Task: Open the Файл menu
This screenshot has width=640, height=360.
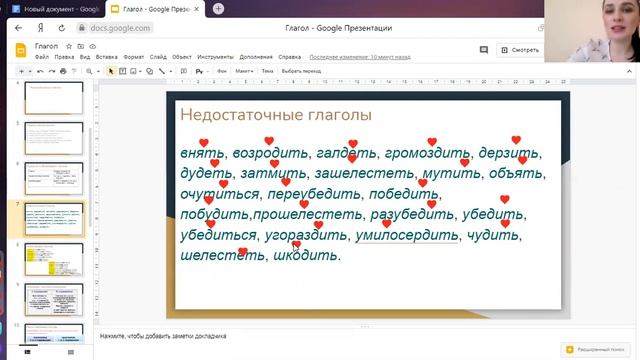Action: click(x=42, y=57)
